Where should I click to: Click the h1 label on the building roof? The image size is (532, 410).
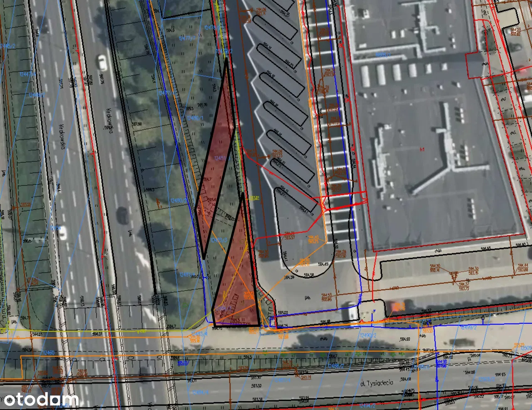(x=422, y=148)
